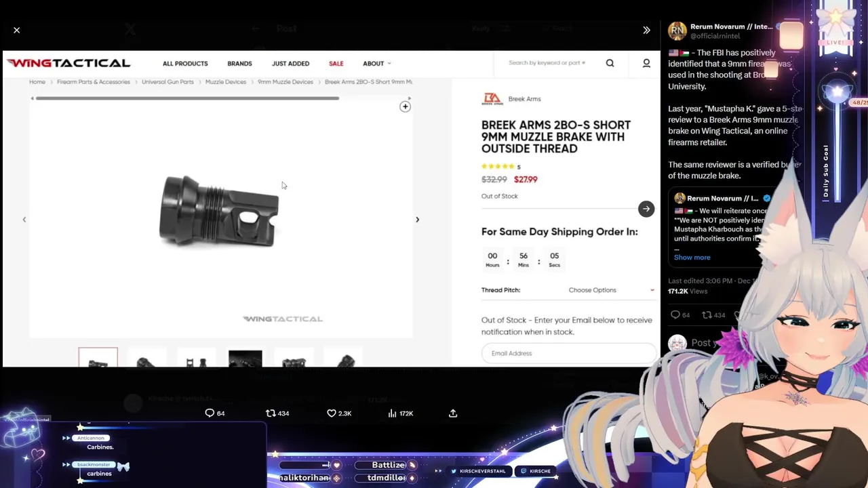Select the fifth product thumbnail
868x488 pixels.
(x=294, y=358)
